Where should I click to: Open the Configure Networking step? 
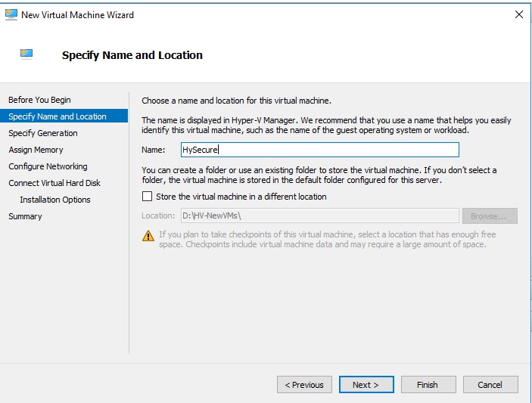[48, 166]
